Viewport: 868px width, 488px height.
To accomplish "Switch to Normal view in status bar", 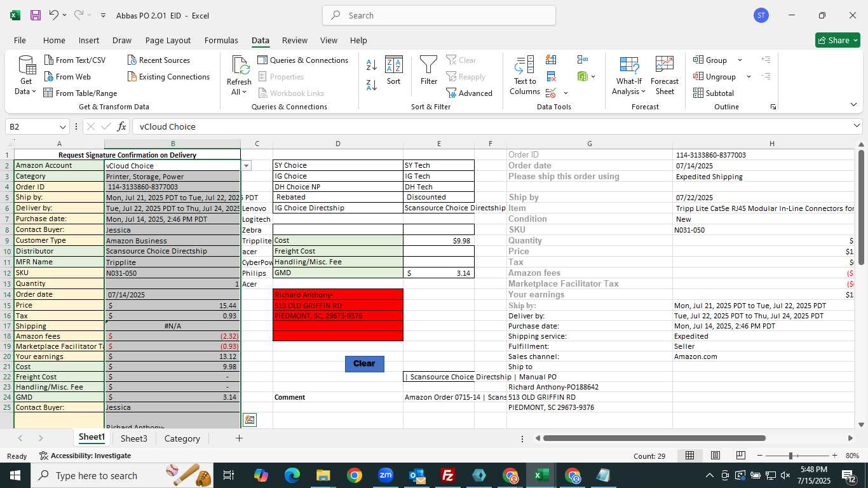I will [x=689, y=456].
